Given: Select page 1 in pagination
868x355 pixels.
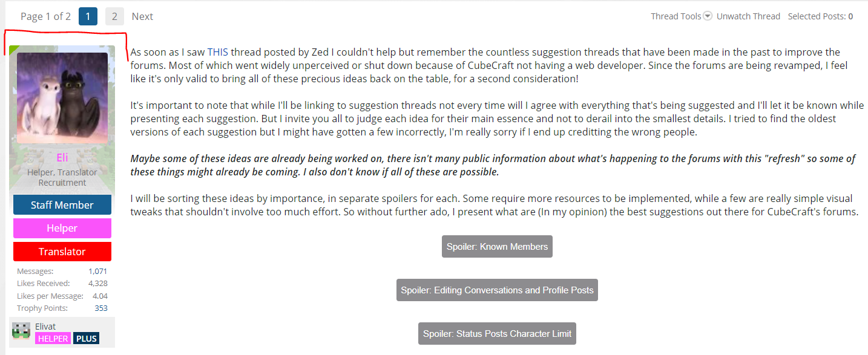Looking at the screenshot, I should [x=88, y=16].
